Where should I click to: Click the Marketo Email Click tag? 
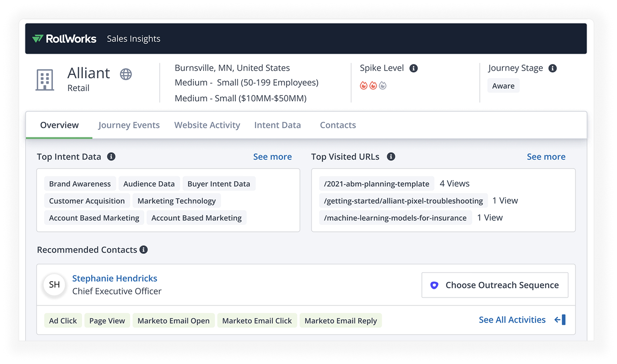257,321
